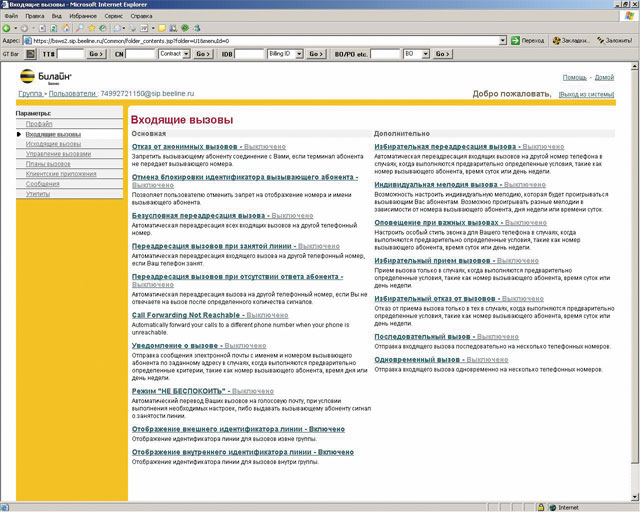Viewport: 640px width, 512px height.
Task: Click the vertical scrollbar down arrow
Action: tap(635, 497)
